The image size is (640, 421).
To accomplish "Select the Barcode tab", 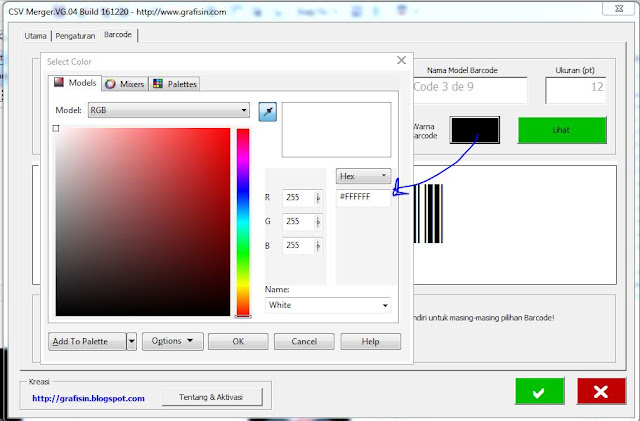I will tap(118, 35).
